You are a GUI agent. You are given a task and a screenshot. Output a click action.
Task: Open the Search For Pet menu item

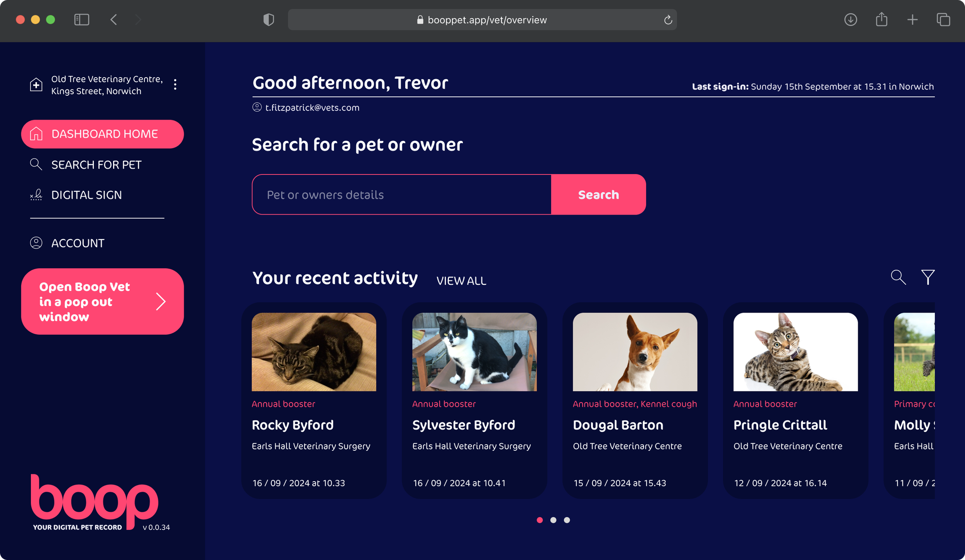(x=96, y=165)
